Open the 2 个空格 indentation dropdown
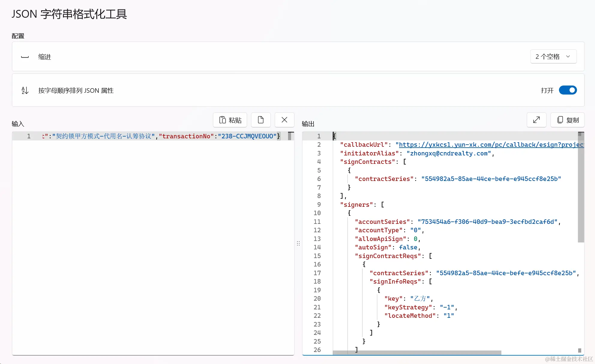The width and height of the screenshot is (595, 364). click(x=553, y=56)
